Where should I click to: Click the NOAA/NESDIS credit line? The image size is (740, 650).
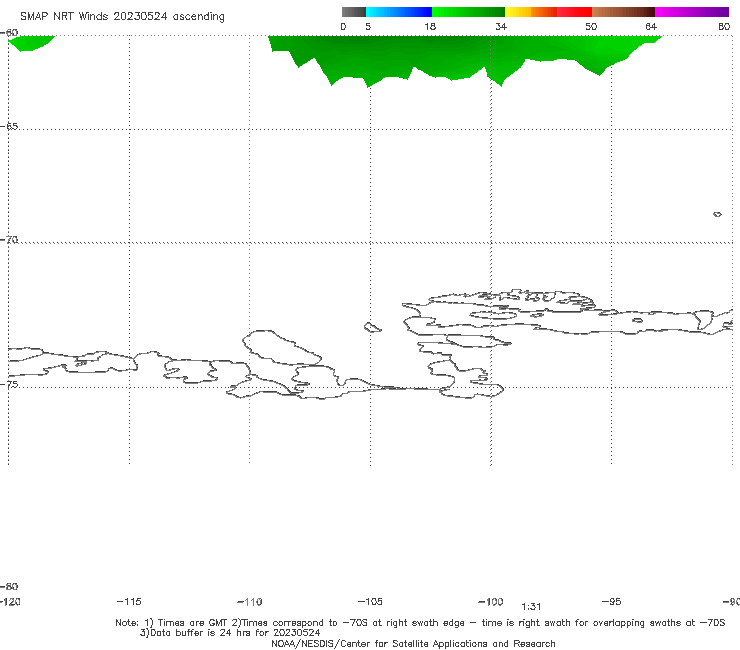[x=413, y=643]
